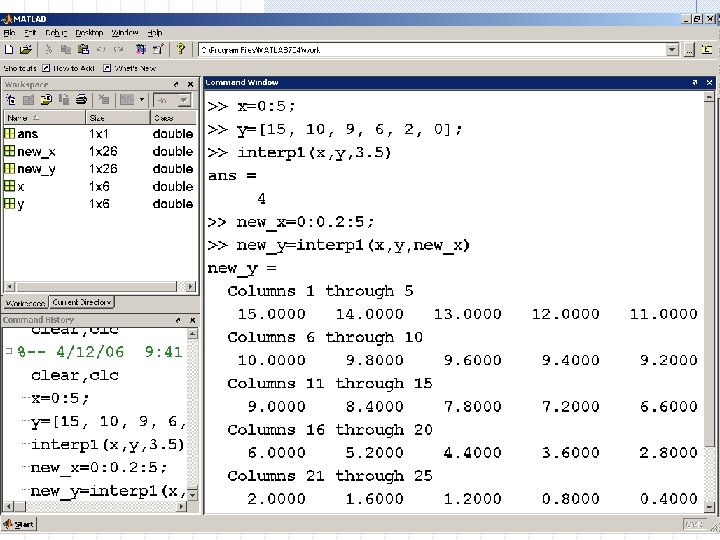The width and height of the screenshot is (720, 540).
Task: Click the Open file folder icon
Action: (x=26, y=49)
